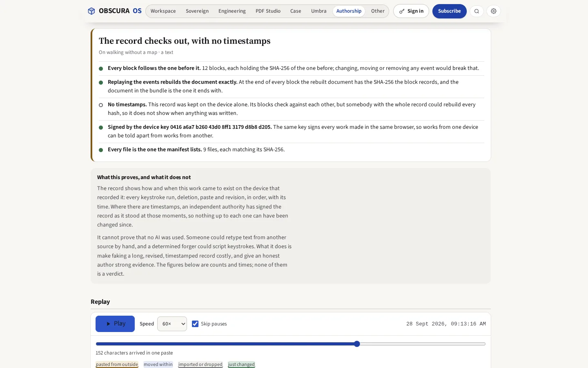Click the 'Replay' section heading
This screenshot has height=368, width=588.
100,302
